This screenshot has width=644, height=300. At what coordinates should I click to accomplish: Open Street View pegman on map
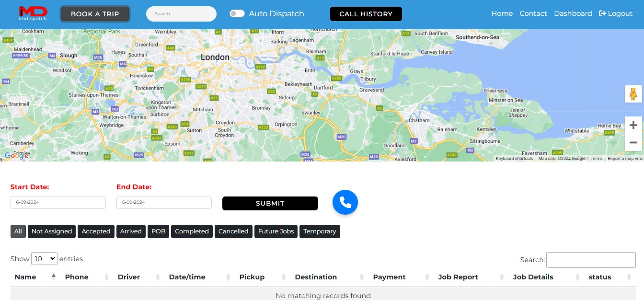pos(633,94)
